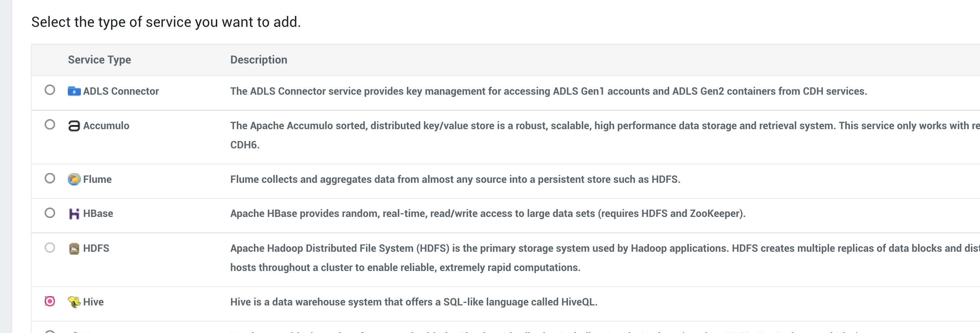980x333 pixels.
Task: Select the Accumulo radio button
Action: point(50,125)
